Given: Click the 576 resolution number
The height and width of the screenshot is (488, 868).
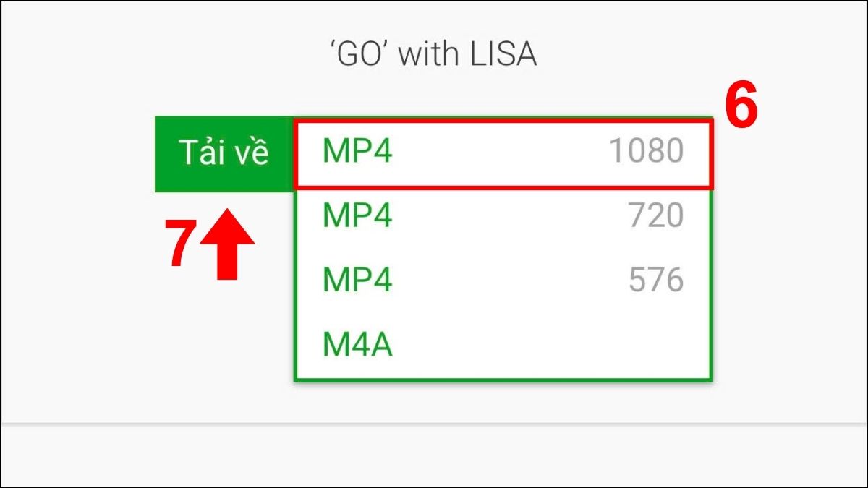Looking at the screenshot, I should [x=655, y=281].
